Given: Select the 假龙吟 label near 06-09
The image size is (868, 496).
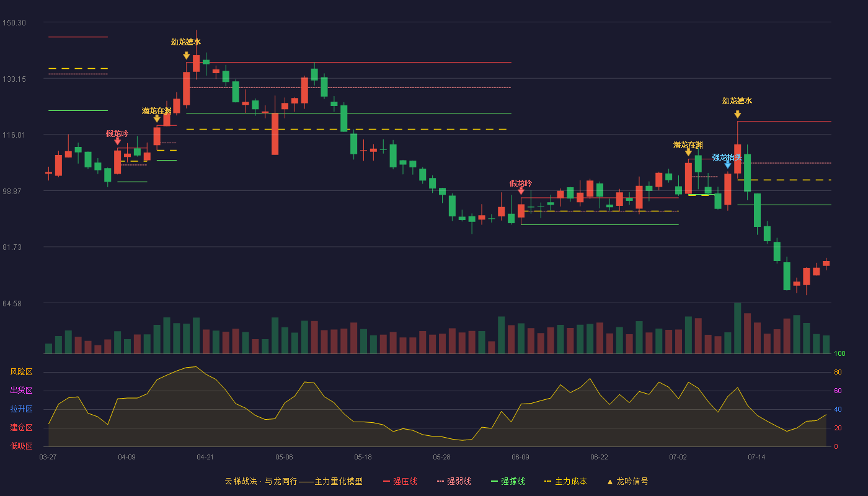Looking at the screenshot, I should click(x=521, y=184).
